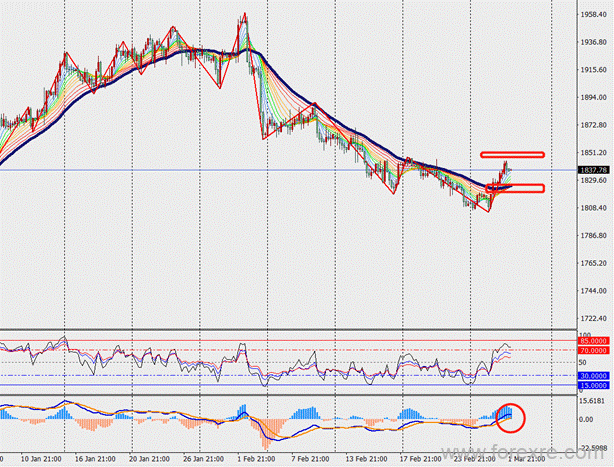The image size is (614, 467).
Task: Click the 70.0000 red level label
Action: point(594,351)
